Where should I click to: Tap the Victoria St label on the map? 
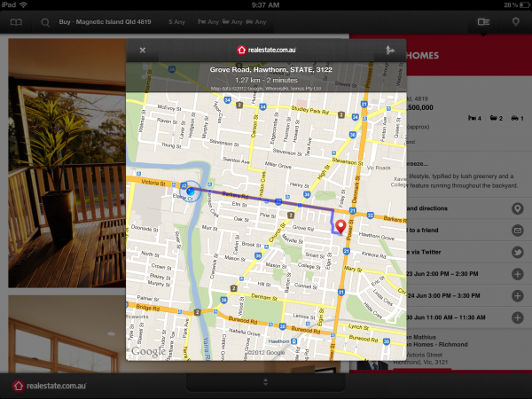pyautogui.click(x=153, y=183)
